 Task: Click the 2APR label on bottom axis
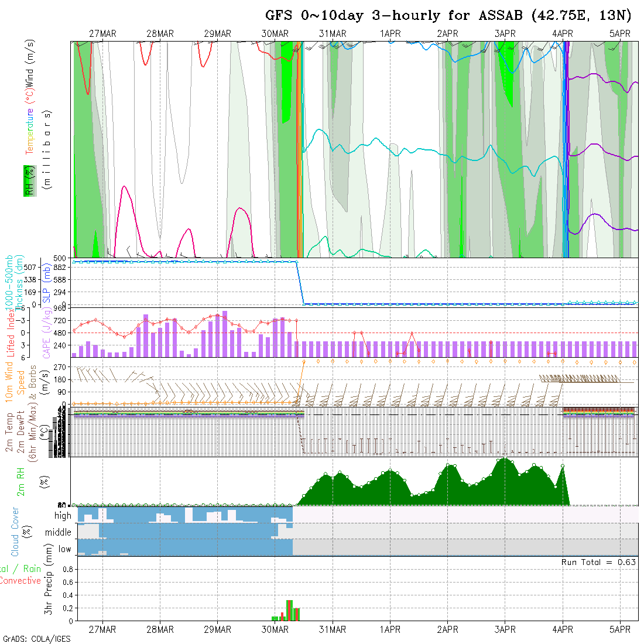click(448, 629)
